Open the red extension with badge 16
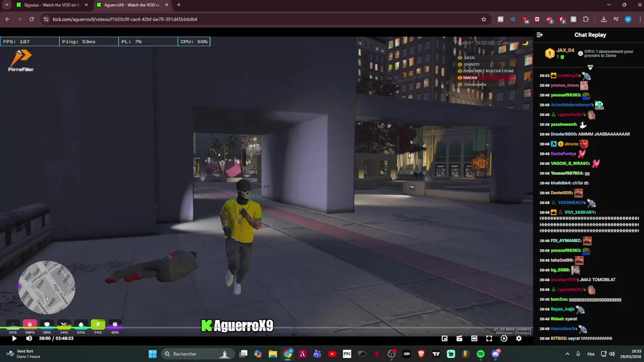644x362 pixels. [525, 20]
